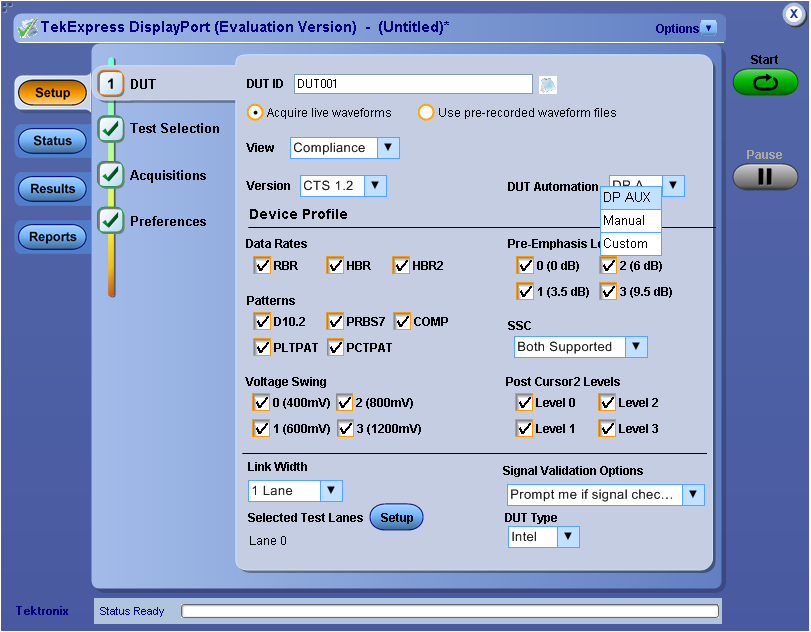Screen dimensions: 811x632
Task: Uncheck voltage swing 0 (400mV)
Action: [x=261, y=402]
